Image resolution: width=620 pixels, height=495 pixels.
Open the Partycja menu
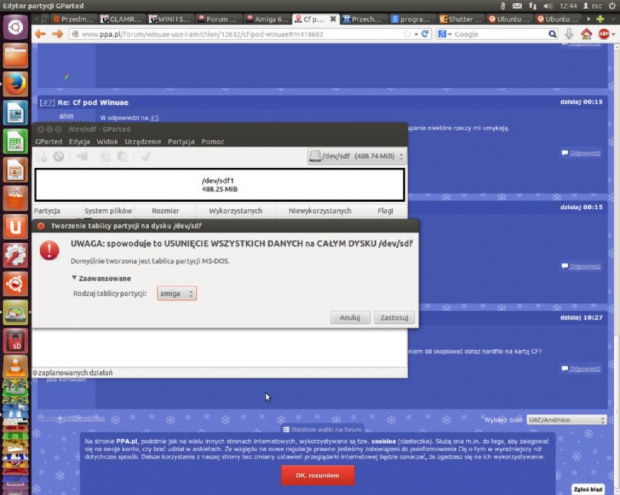point(181,142)
